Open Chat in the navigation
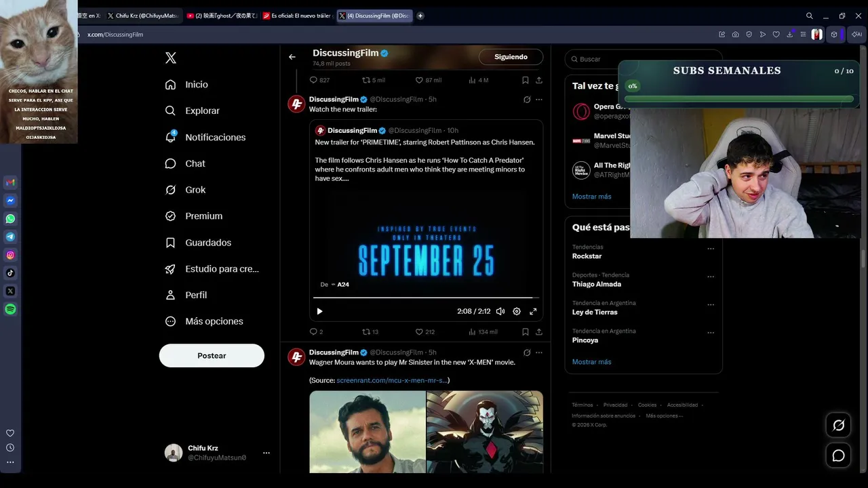Image resolution: width=868 pixels, height=488 pixels. click(185, 163)
